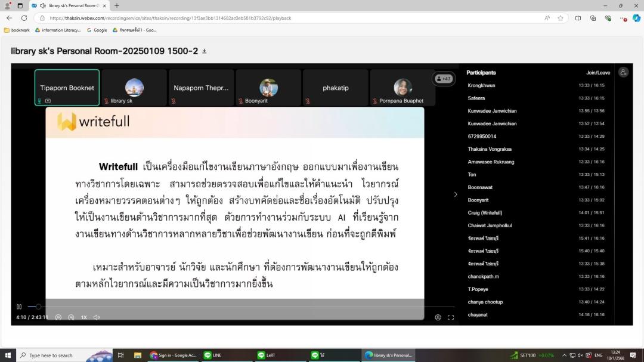Add this page to favorites

(x=560, y=18)
